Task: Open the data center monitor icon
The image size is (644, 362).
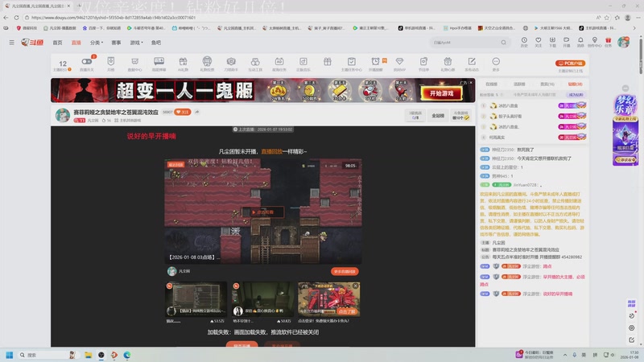Action: click(134, 62)
